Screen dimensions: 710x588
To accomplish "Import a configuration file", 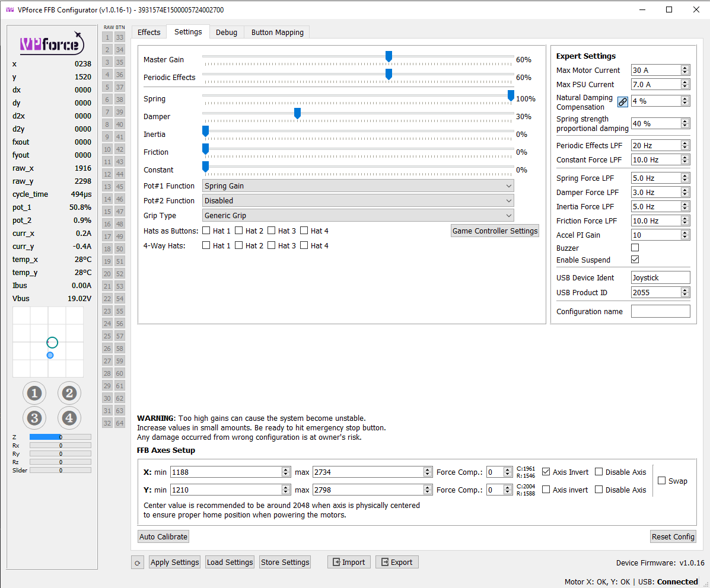I will (x=349, y=562).
